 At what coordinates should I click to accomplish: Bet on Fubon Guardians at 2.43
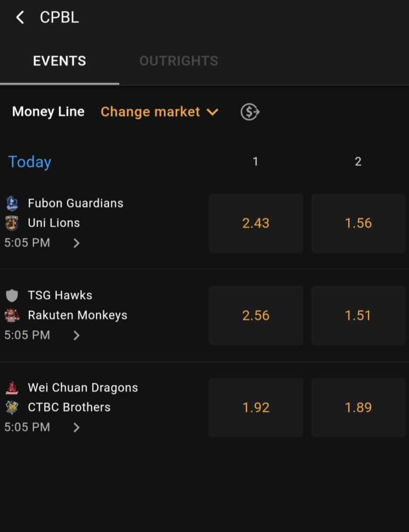tap(256, 223)
